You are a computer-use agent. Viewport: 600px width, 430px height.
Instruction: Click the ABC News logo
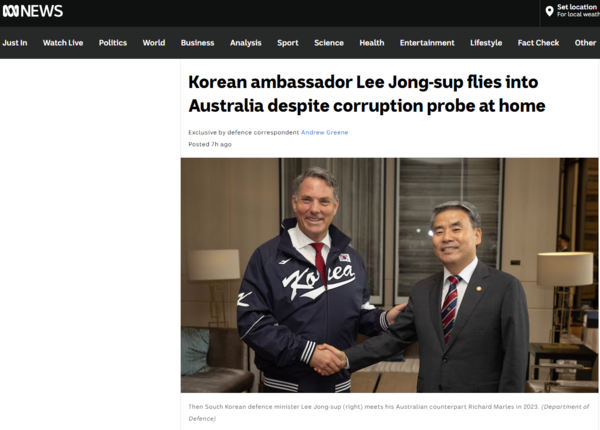pos(33,11)
